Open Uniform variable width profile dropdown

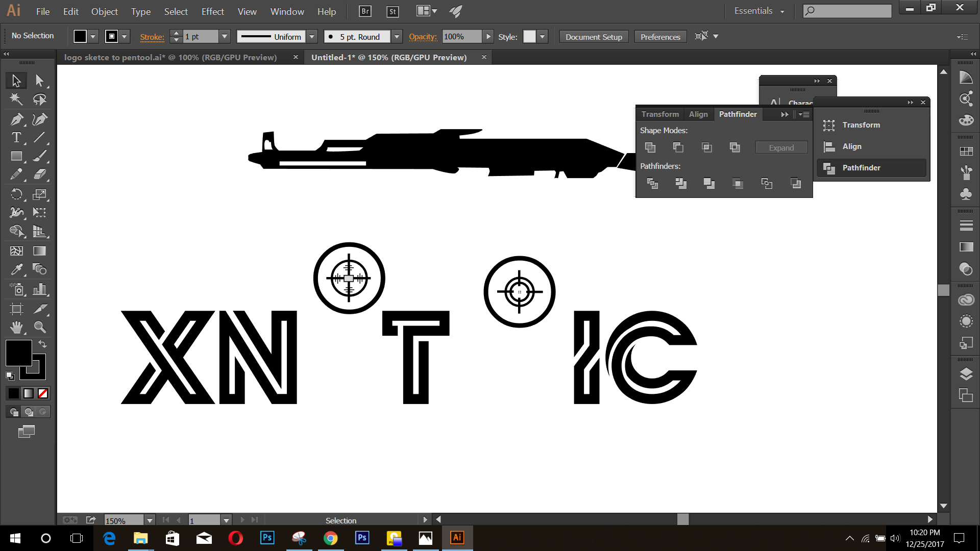(312, 37)
